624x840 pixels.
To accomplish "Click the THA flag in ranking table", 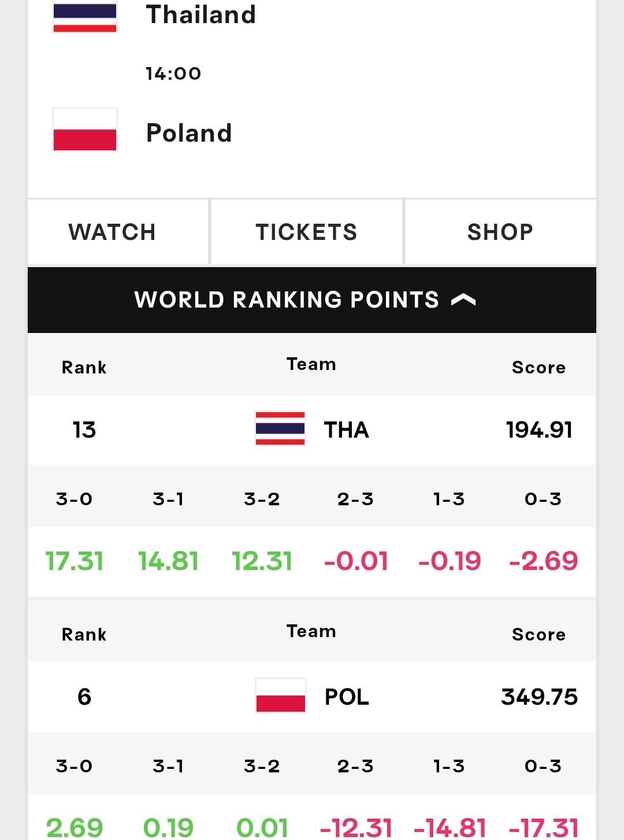I will [x=280, y=428].
